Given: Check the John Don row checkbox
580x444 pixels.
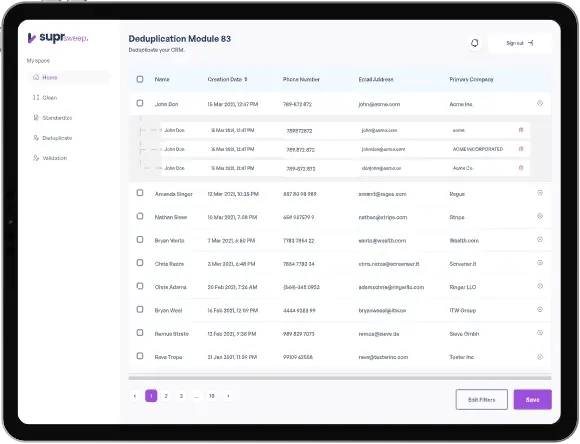Looking at the screenshot, I should tap(140, 103).
